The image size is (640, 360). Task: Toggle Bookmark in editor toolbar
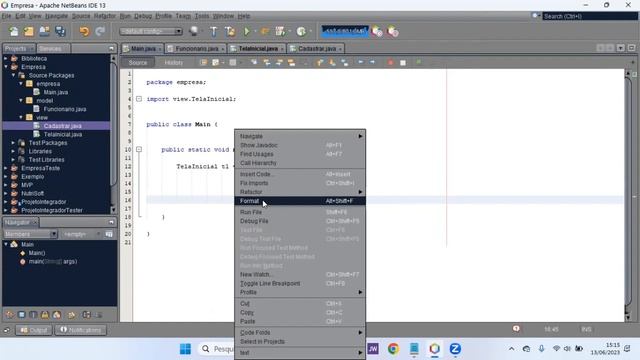pos(344,62)
